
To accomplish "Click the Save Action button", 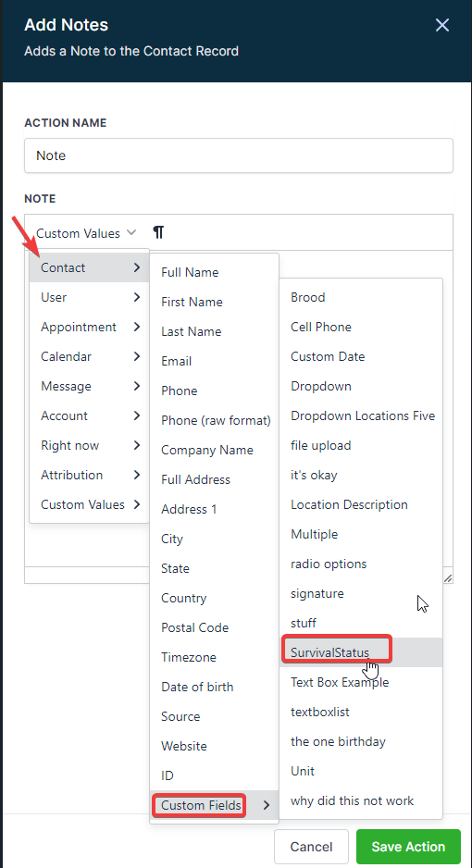I will point(408,847).
